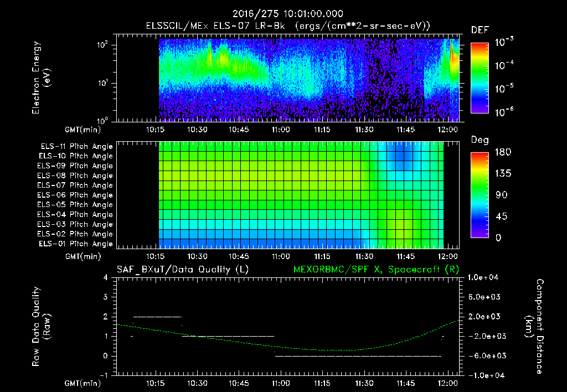Viewport: 567px width, 392px height.
Task: Click the Component Distance (km) axis label
Action: click(x=534, y=327)
